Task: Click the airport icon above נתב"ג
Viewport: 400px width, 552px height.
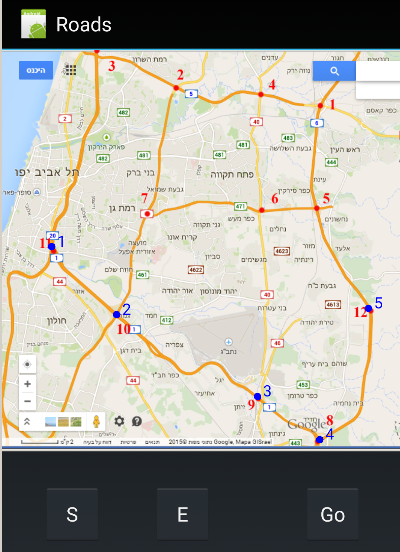Action: tap(229, 342)
